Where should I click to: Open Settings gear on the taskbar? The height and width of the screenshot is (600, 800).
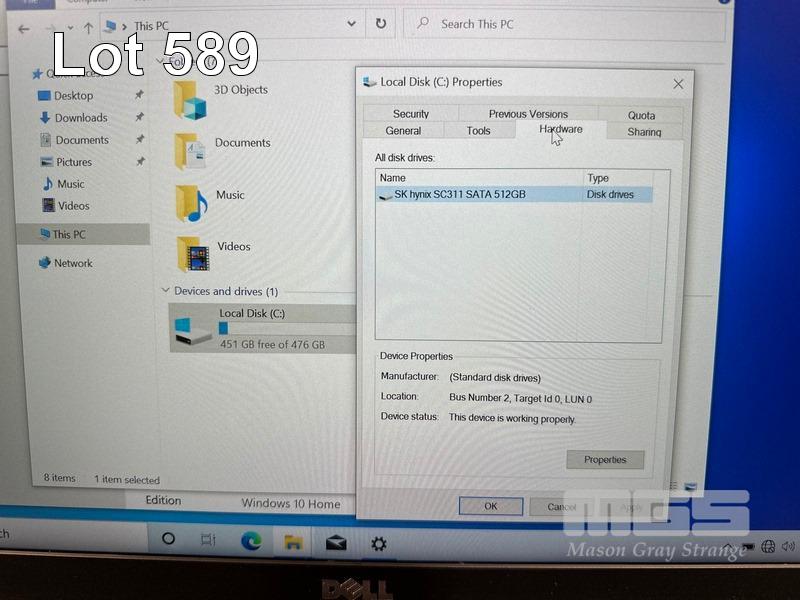click(x=379, y=543)
